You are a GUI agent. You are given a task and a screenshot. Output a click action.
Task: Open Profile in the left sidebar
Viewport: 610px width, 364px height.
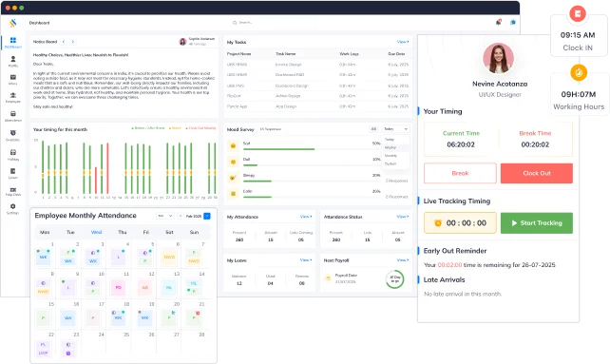click(13, 61)
